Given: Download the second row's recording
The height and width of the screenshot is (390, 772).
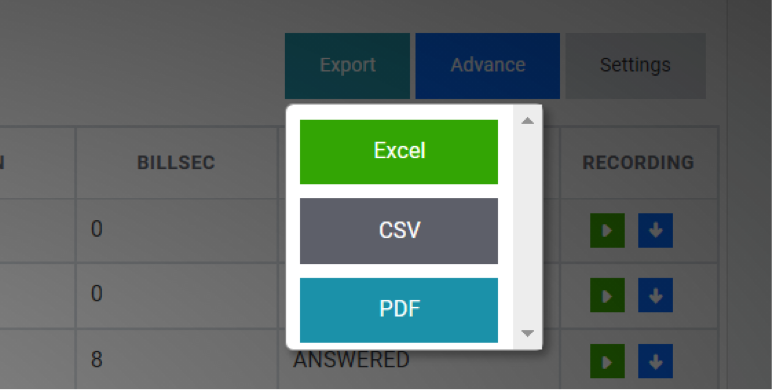Looking at the screenshot, I should [x=655, y=295].
